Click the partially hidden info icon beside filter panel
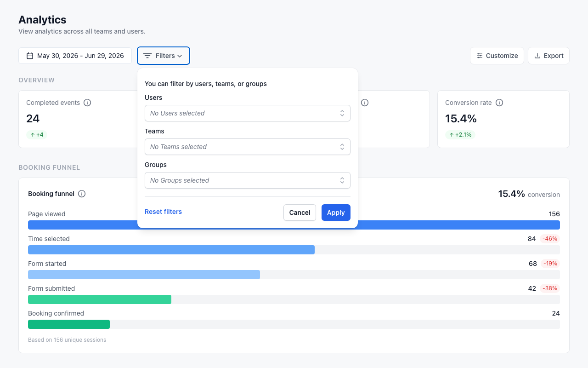The height and width of the screenshot is (368, 588). click(x=365, y=103)
